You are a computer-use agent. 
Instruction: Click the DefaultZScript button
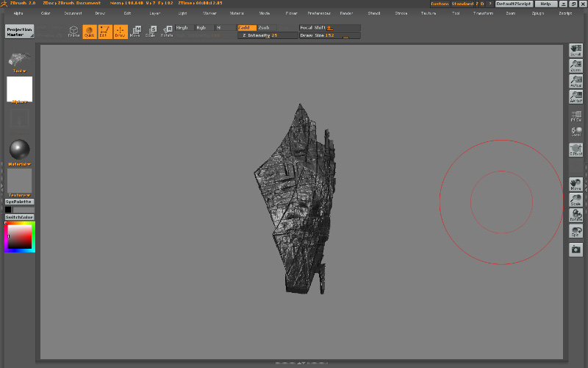514,4
